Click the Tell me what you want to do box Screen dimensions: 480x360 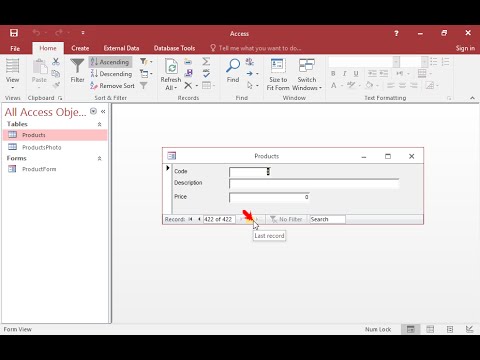point(256,48)
